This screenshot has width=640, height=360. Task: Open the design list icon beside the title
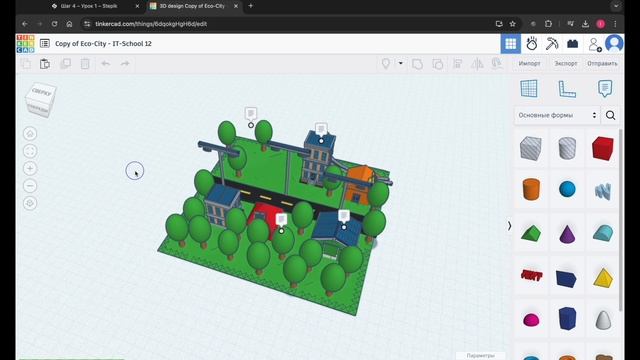click(x=45, y=43)
